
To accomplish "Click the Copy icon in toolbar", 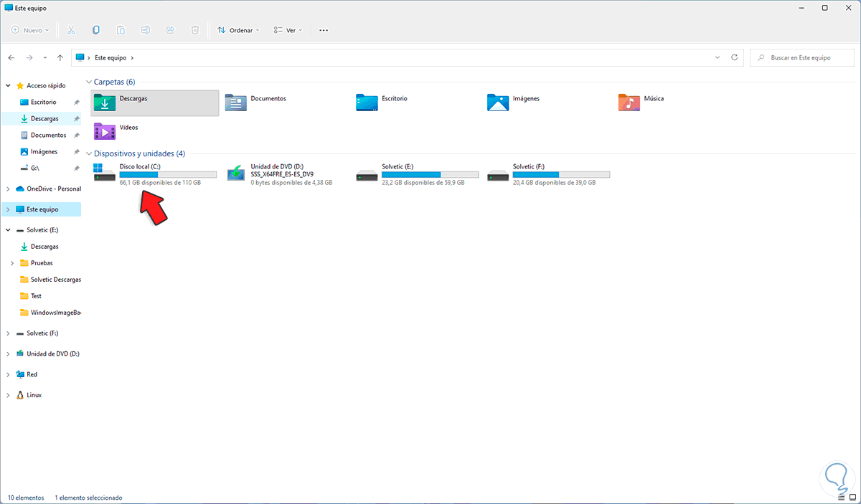I will 95,30.
